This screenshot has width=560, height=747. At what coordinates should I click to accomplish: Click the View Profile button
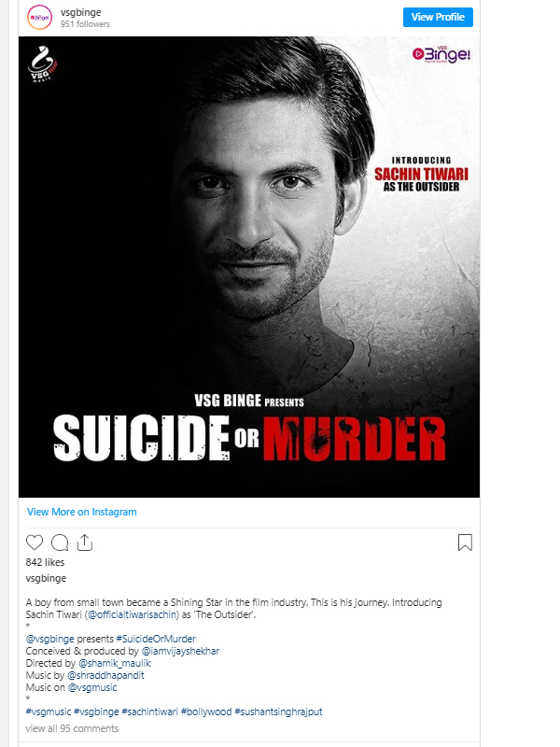click(438, 17)
